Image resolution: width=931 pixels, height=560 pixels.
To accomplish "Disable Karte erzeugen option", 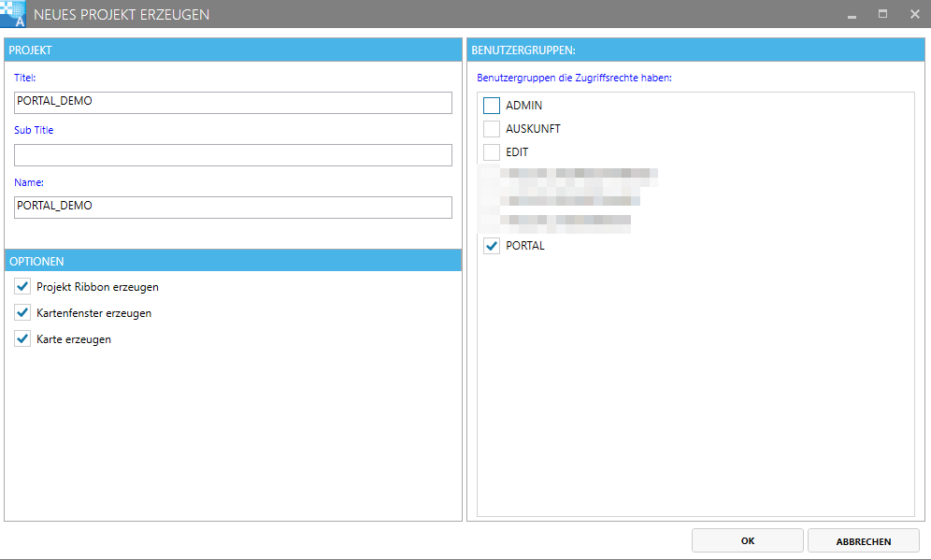I will click(22, 339).
